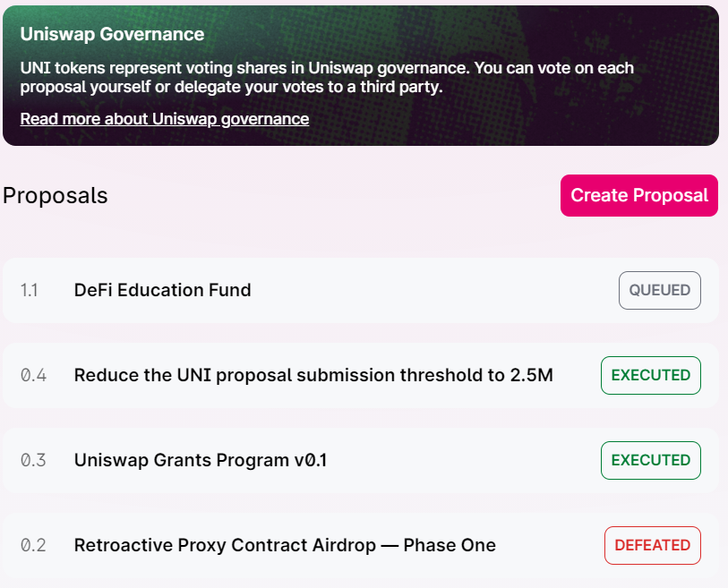
Task: Open Read more about Uniswap governance link
Action: tap(164, 119)
